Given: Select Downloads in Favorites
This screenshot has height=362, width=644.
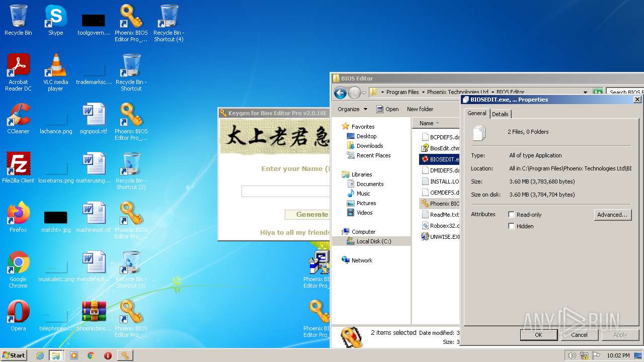Looking at the screenshot, I should point(370,146).
